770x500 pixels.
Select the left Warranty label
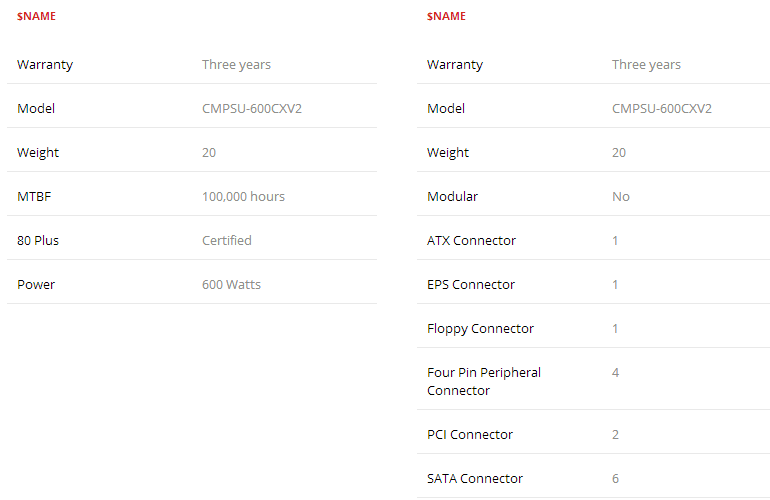pos(45,65)
